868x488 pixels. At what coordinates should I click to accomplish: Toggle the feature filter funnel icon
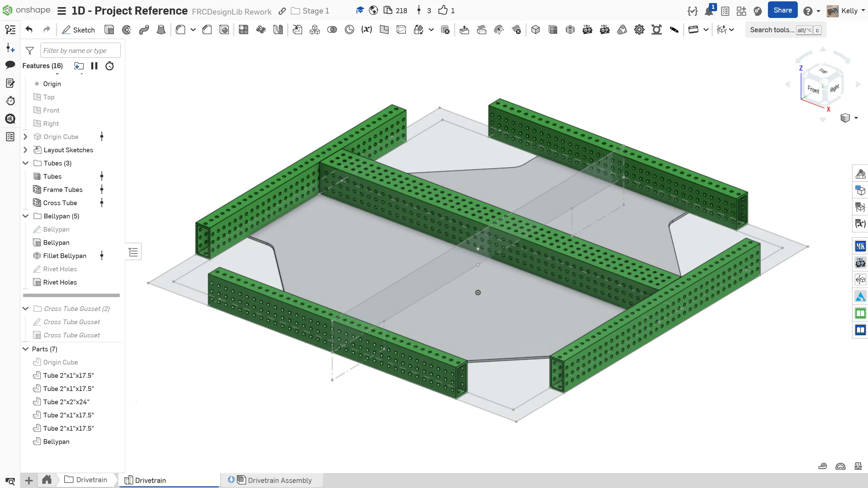click(x=30, y=51)
